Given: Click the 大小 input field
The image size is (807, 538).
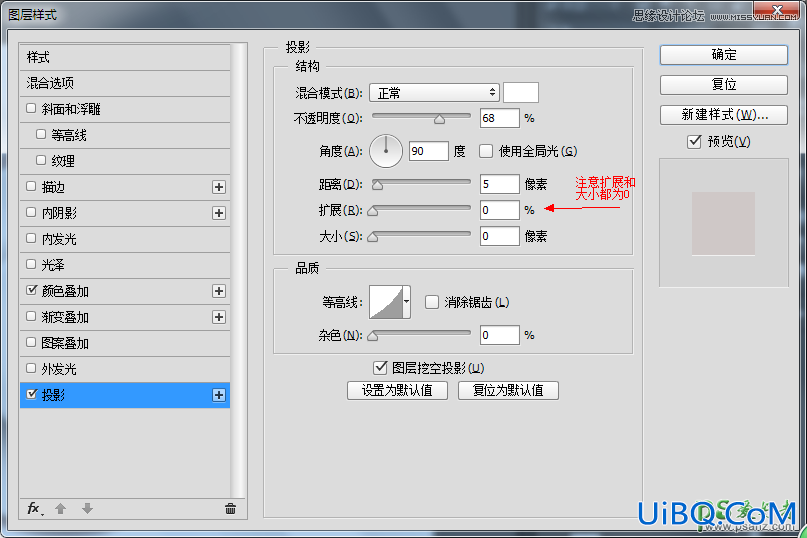Looking at the screenshot, I should pos(499,236).
